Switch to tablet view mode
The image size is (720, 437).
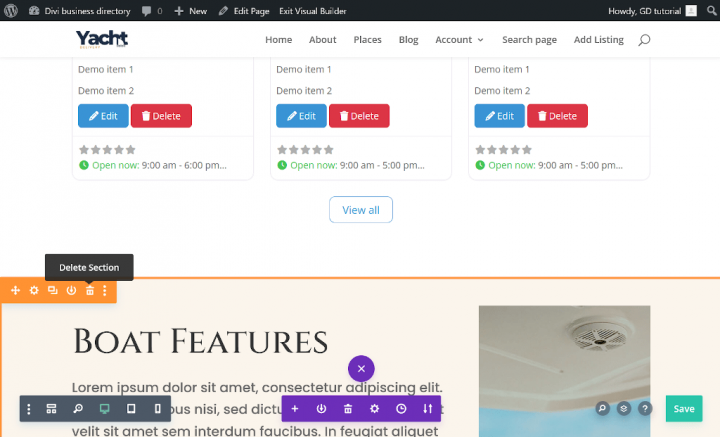coord(131,409)
